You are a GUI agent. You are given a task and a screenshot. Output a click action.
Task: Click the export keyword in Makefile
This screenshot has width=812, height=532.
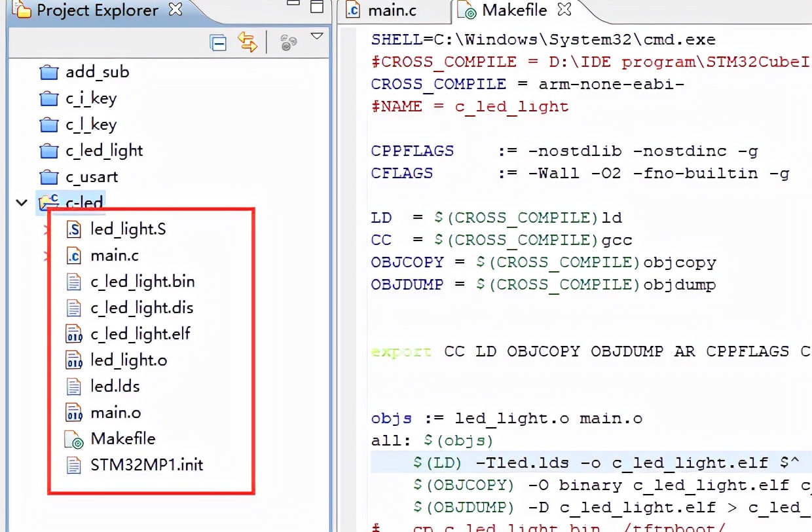pyautogui.click(x=401, y=351)
